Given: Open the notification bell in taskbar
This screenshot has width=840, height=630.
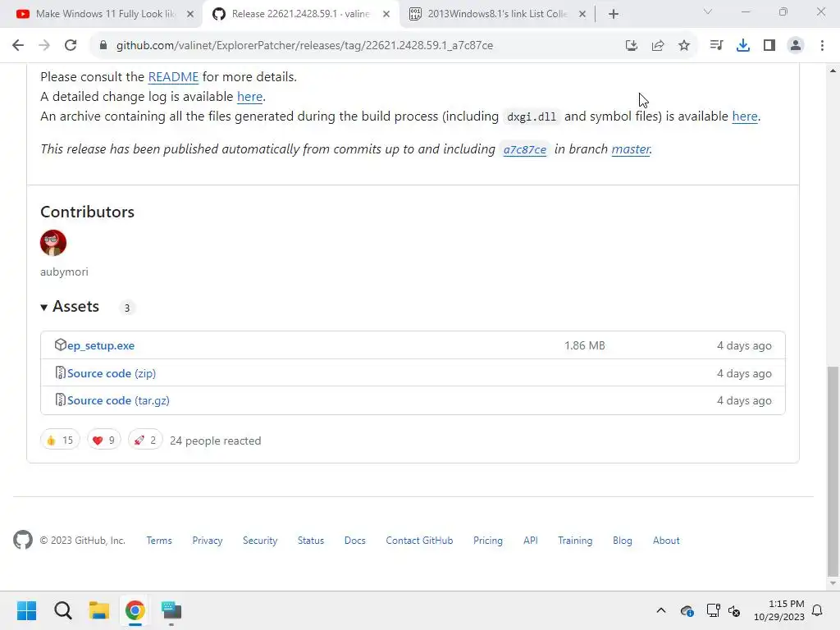Looking at the screenshot, I should coord(817,610).
